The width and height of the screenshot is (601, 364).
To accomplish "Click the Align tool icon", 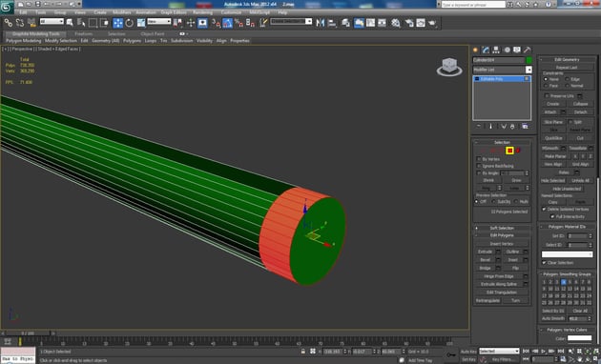I will point(332,23).
